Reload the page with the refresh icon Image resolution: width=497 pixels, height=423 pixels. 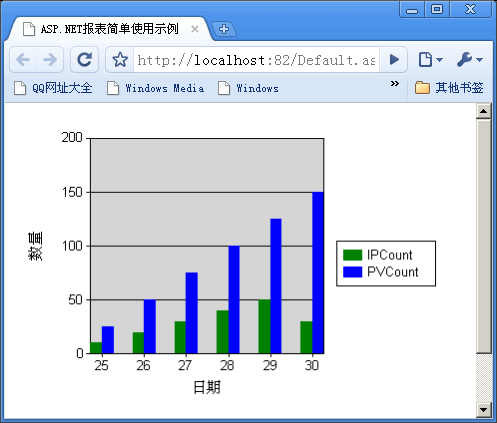[x=84, y=60]
